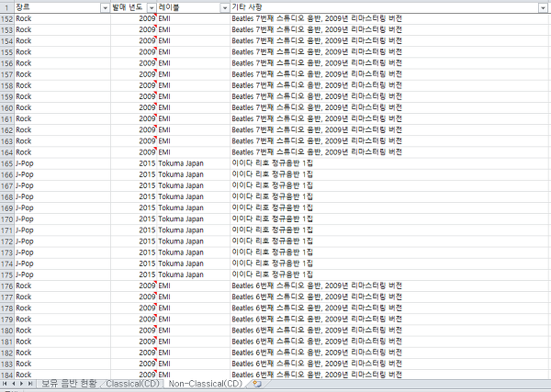Screen dimensions: 551x392
Task: Click the insert new worksheet icon
Action: tap(257, 384)
